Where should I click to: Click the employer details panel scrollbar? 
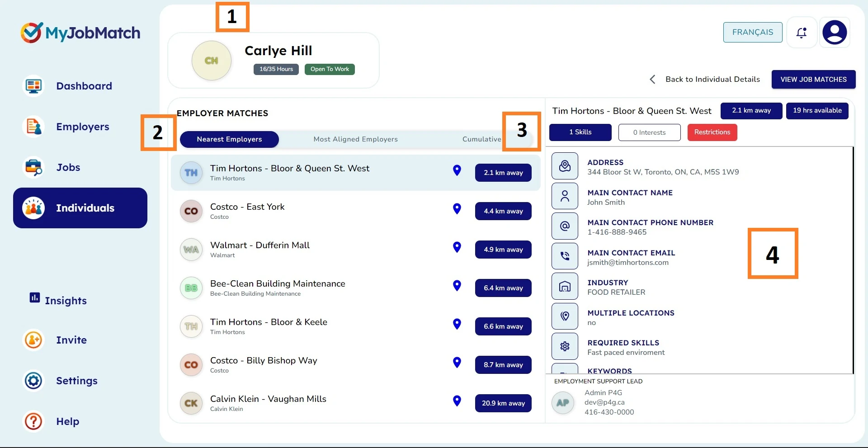coord(853,260)
